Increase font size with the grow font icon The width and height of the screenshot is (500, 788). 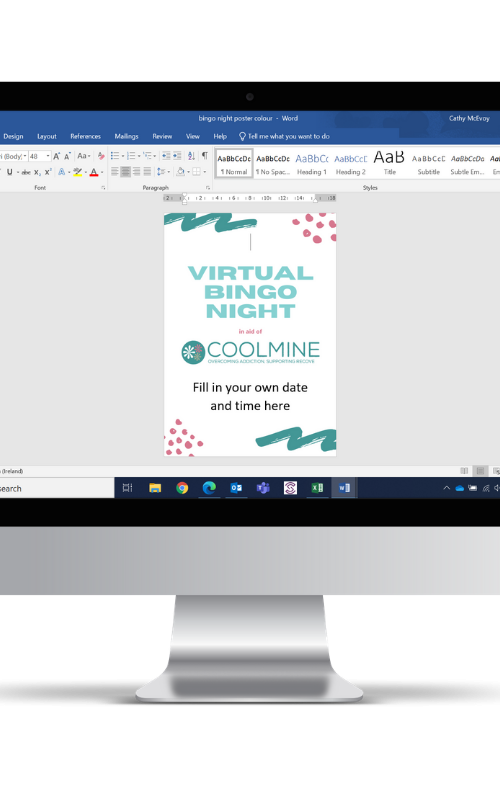(57, 156)
